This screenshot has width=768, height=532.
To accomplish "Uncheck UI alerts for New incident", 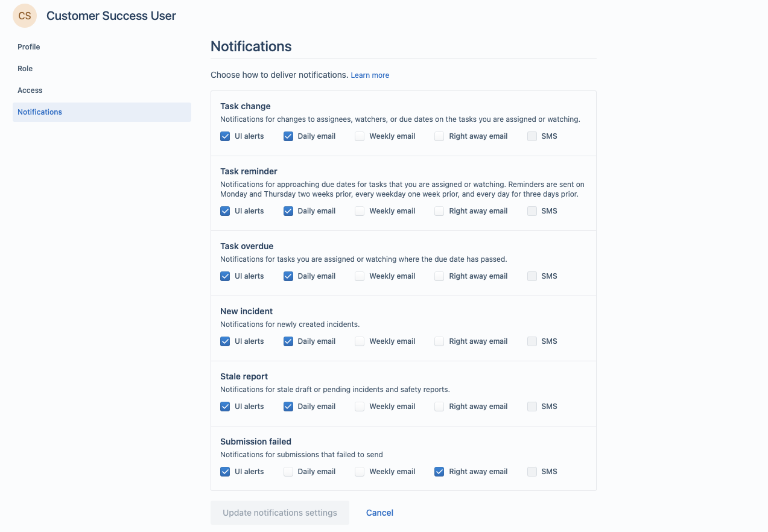I will coord(225,341).
